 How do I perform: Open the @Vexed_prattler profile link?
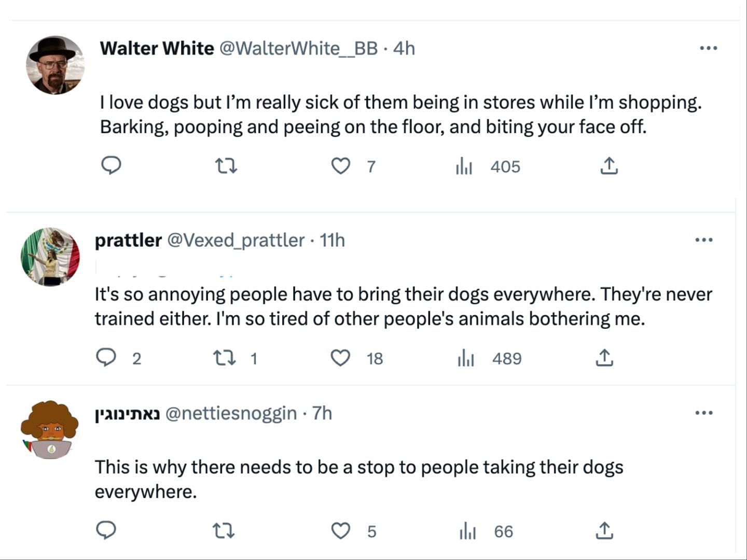pyautogui.click(x=236, y=240)
